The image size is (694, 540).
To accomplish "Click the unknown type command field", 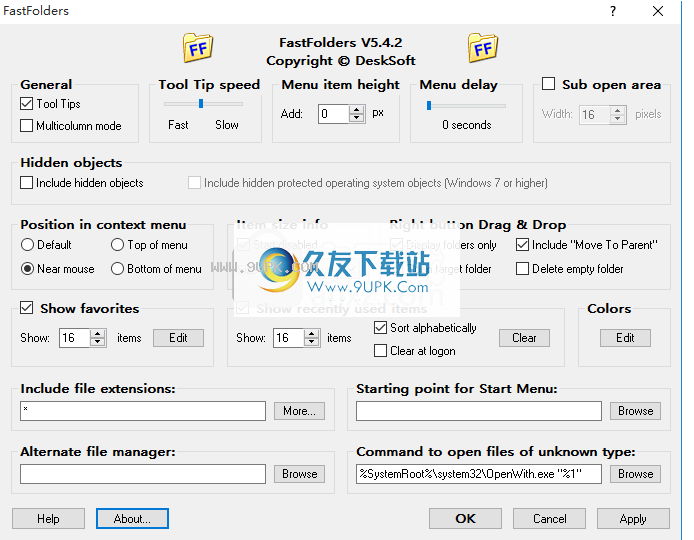I will tap(479, 474).
